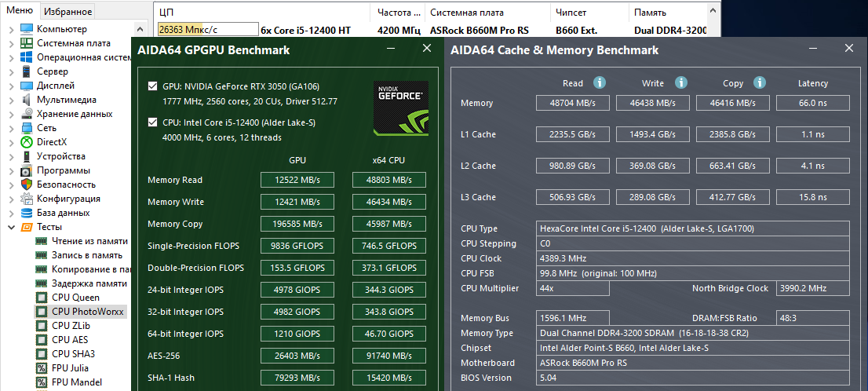Image resolution: width=868 pixels, height=391 pixels.
Task: Expand the Системная плата node
Action: (11, 43)
